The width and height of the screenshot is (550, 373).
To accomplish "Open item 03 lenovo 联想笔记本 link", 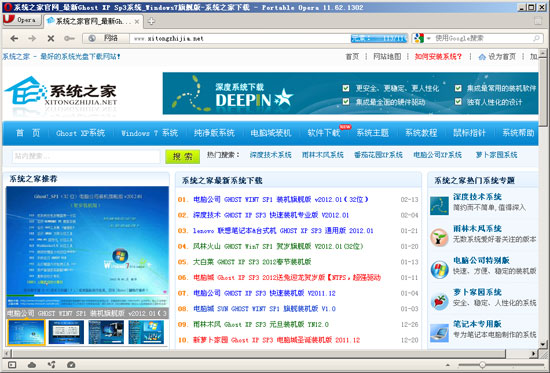I will [283, 231].
